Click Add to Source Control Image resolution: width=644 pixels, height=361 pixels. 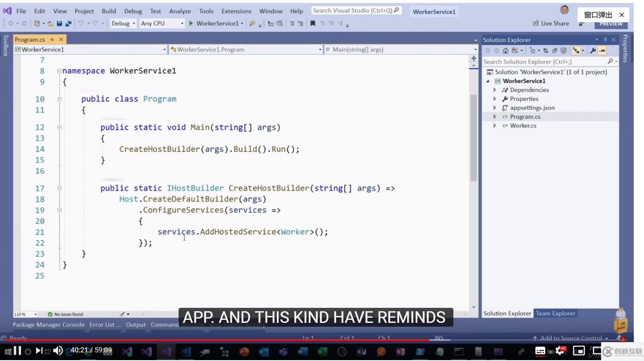click(571, 338)
